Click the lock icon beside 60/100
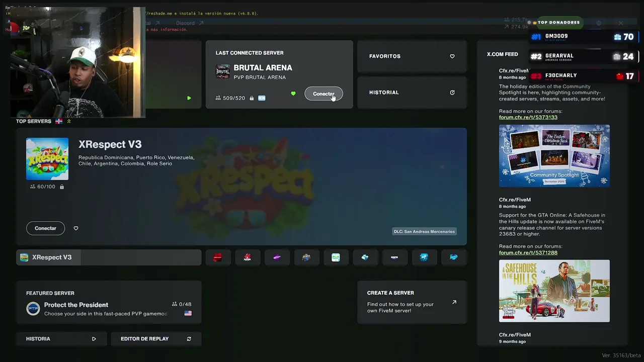 (x=62, y=187)
